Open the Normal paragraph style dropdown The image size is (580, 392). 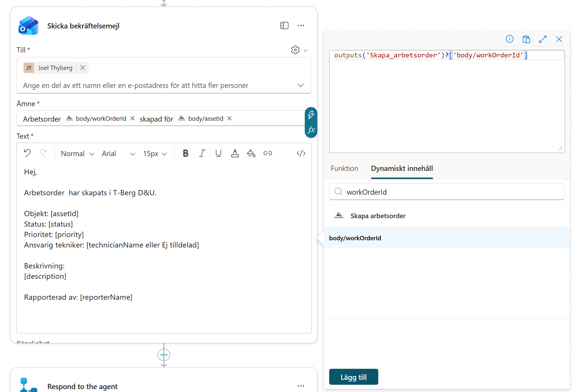point(78,153)
